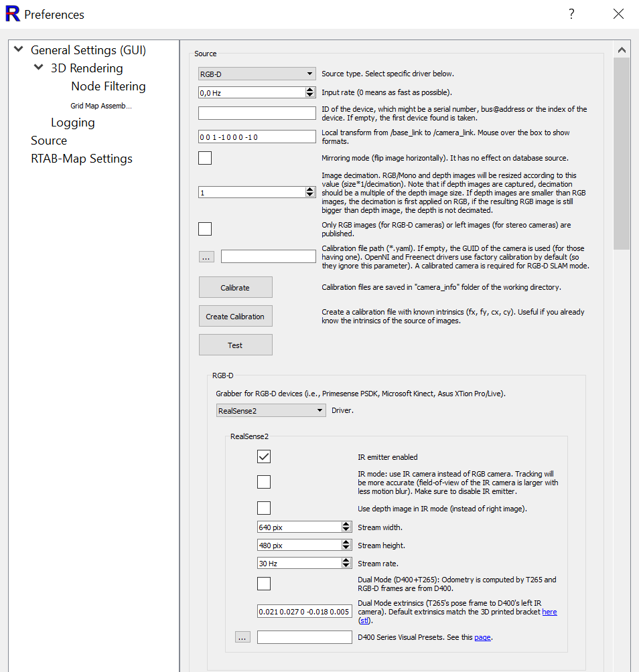Decrease the Input rate value
Image resolution: width=639 pixels, height=672 pixels.
(x=309, y=95)
